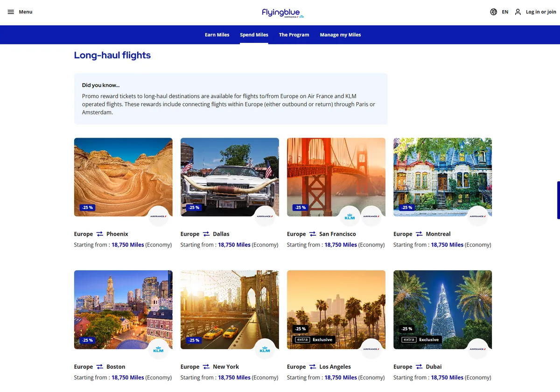The width and height of the screenshot is (560, 392).
Task: Click the Air France badge on the Dubai card
Action: (x=478, y=349)
